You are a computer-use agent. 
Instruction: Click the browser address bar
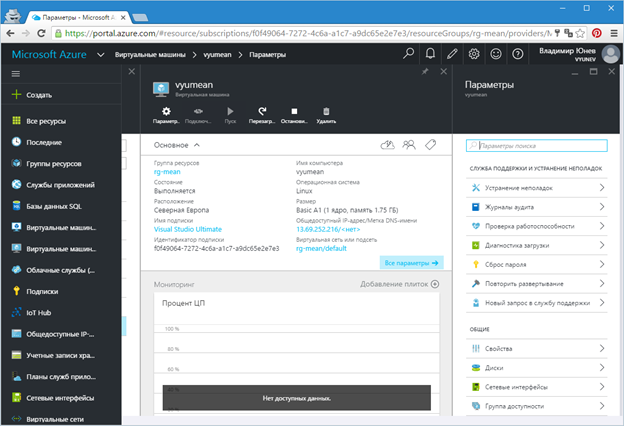pos(306,33)
